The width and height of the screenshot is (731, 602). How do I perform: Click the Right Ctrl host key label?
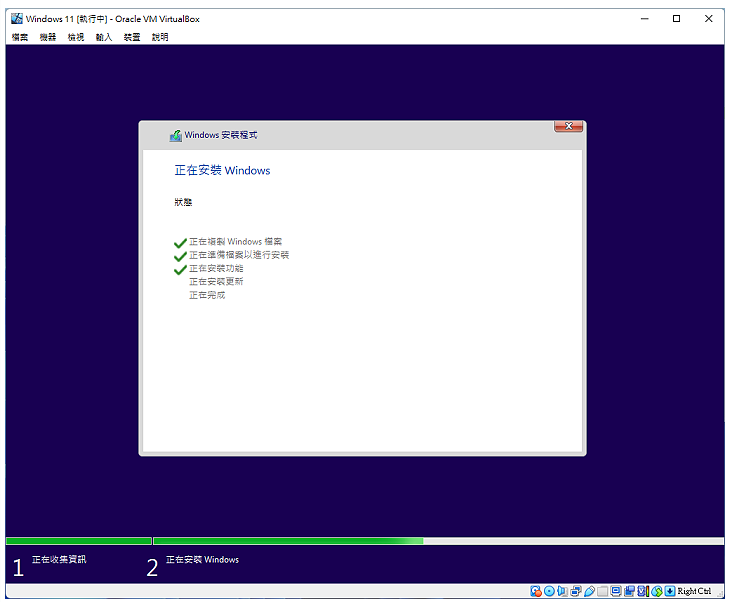click(x=694, y=591)
